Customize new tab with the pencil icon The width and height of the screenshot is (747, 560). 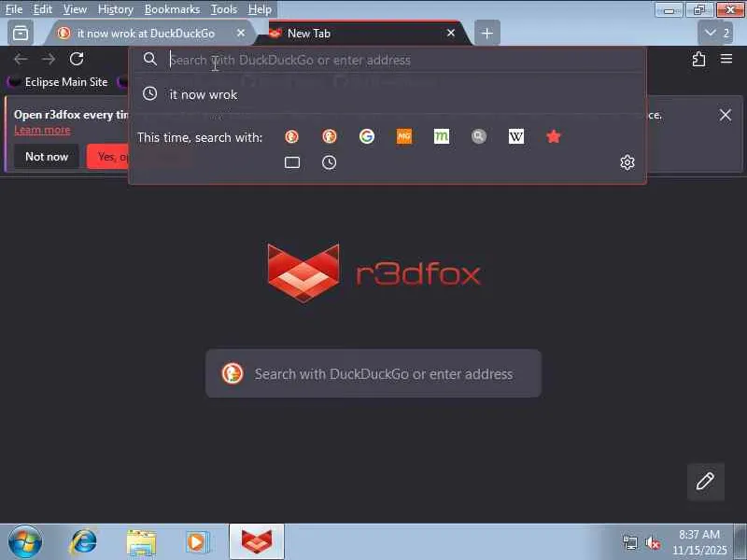pos(705,481)
